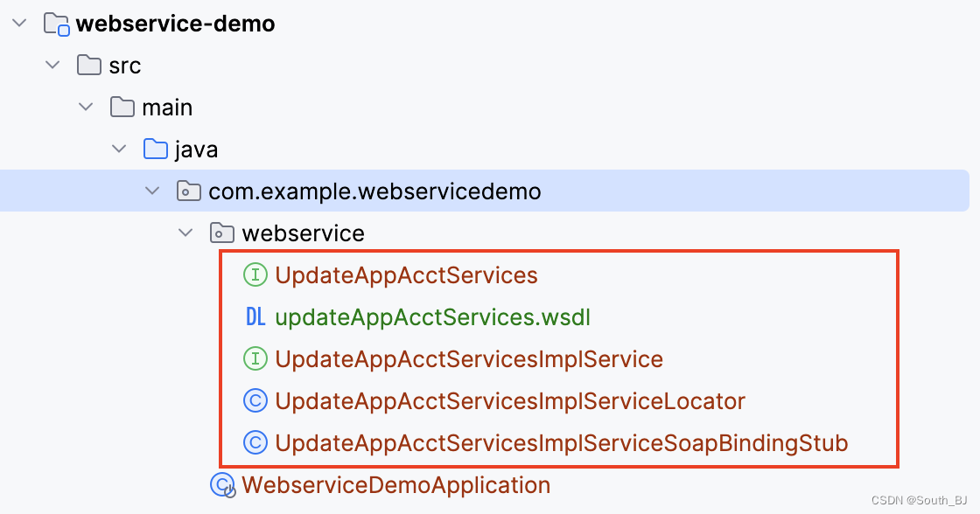This screenshot has height=514, width=980.
Task: Collapse the com.example.webservicedemo package chevron
Action: point(152,191)
